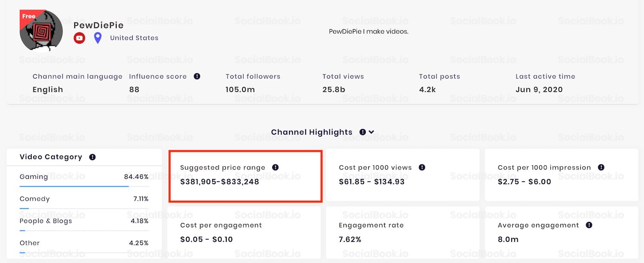
Task: Click the Total views value 25.8b
Action: point(334,90)
